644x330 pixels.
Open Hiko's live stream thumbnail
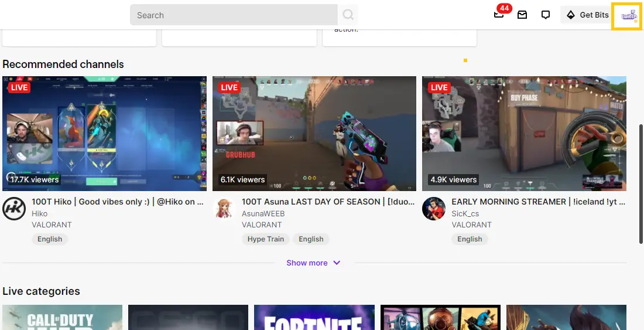point(104,134)
